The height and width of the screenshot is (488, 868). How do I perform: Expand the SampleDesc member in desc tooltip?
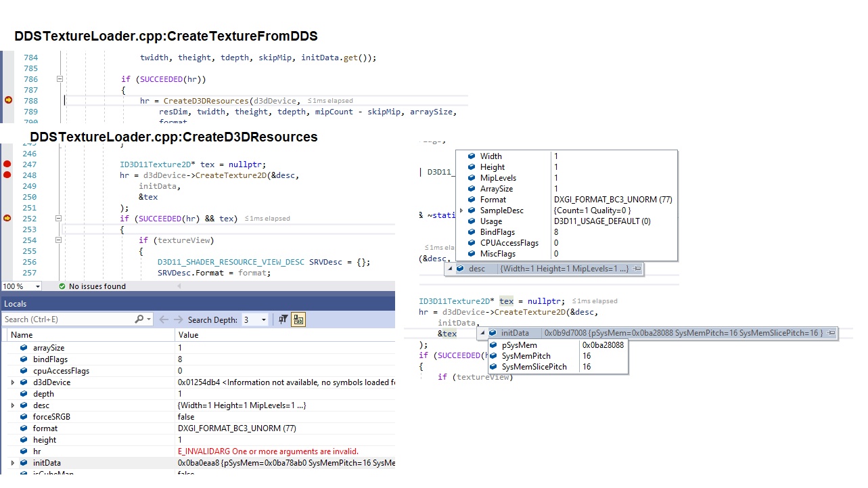pos(463,210)
